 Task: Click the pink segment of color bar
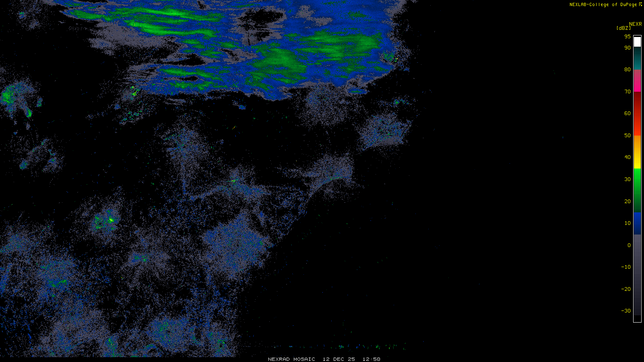click(x=637, y=80)
